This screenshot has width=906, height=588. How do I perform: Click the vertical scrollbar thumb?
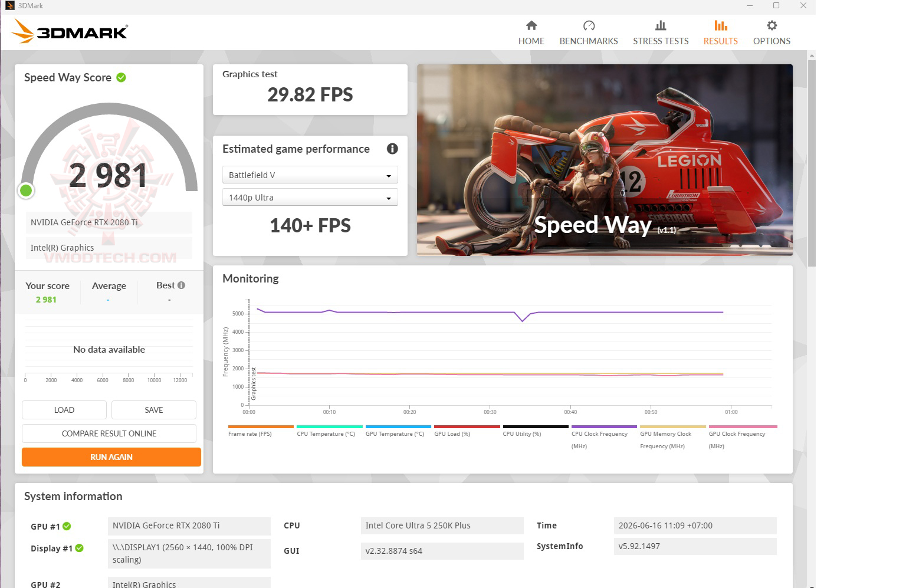[812, 163]
